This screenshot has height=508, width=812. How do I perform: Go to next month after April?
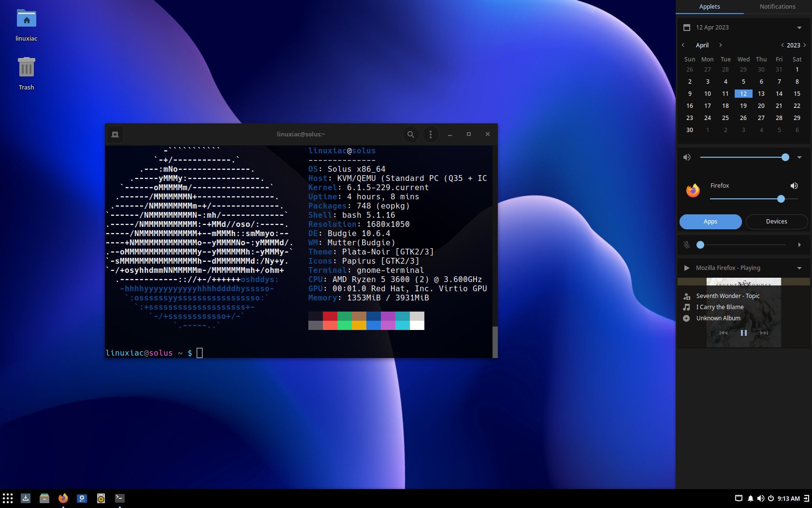(721, 45)
